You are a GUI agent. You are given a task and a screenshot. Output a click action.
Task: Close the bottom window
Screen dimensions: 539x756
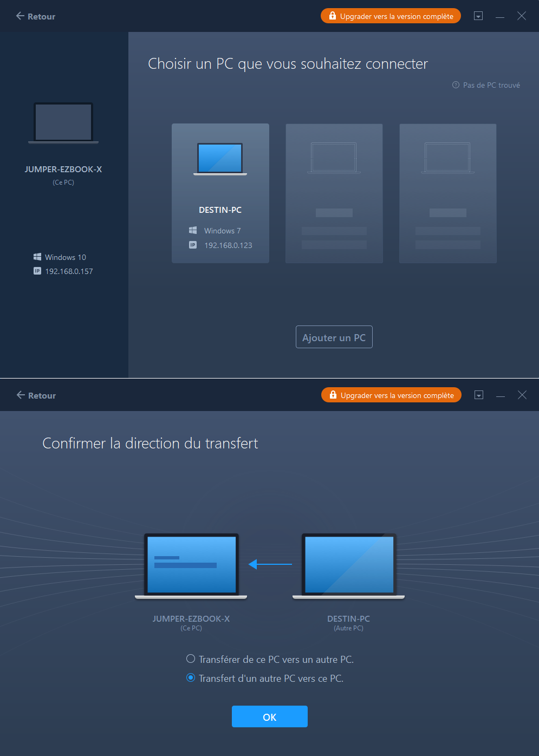[x=522, y=395]
